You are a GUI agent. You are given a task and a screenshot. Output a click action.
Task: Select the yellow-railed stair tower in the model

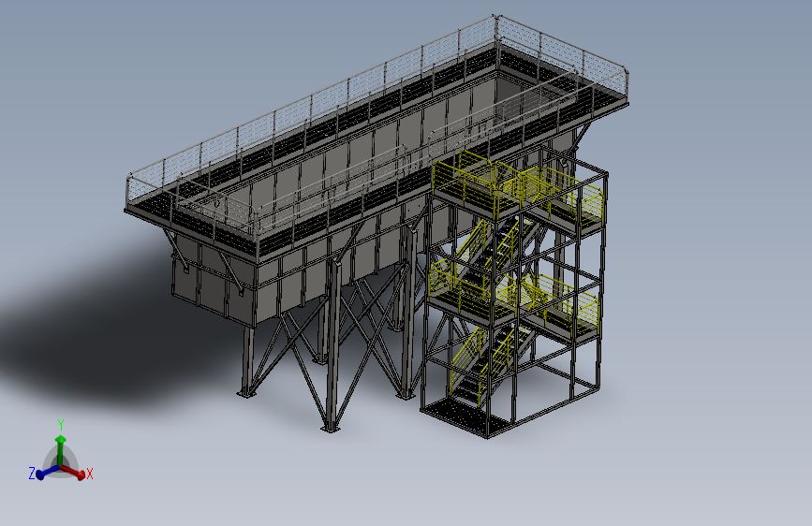coord(514,295)
